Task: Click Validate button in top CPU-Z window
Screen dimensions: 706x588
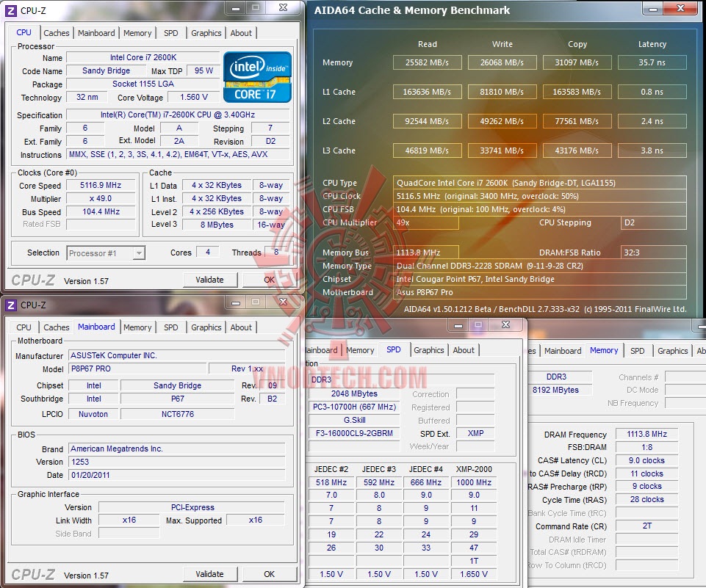Action: click(210, 280)
